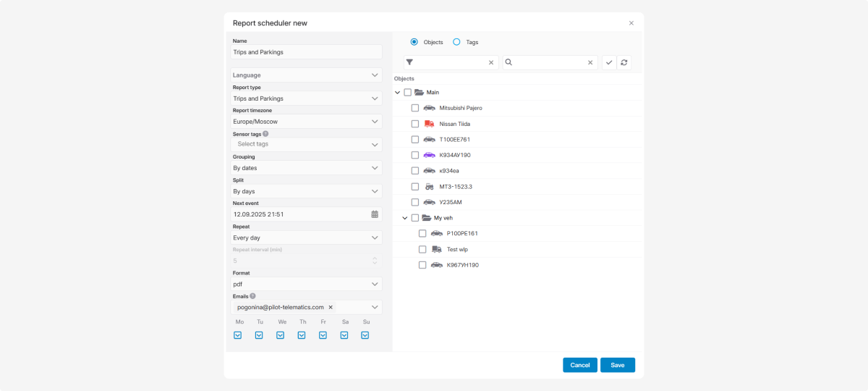
Task: Click the checkmark select-all icon
Action: tap(609, 63)
